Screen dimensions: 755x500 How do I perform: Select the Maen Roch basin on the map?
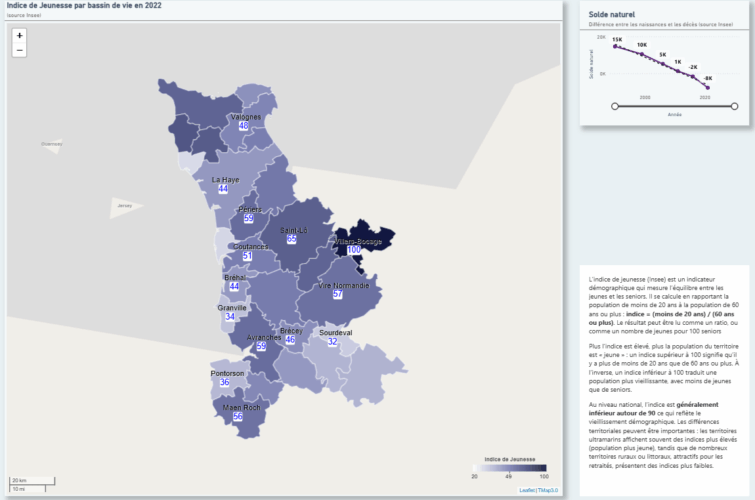238,415
